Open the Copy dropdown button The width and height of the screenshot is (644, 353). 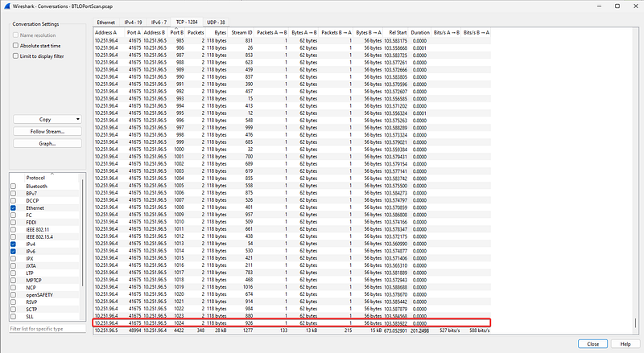(x=47, y=120)
